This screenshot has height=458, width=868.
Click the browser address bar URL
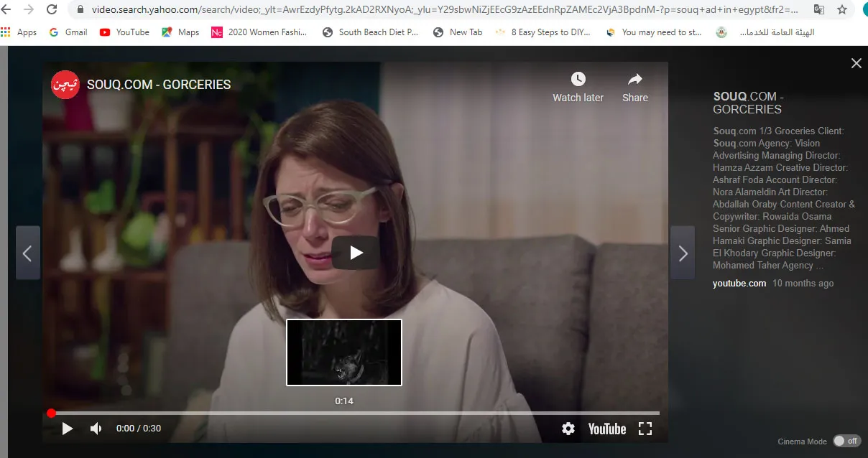(438, 10)
